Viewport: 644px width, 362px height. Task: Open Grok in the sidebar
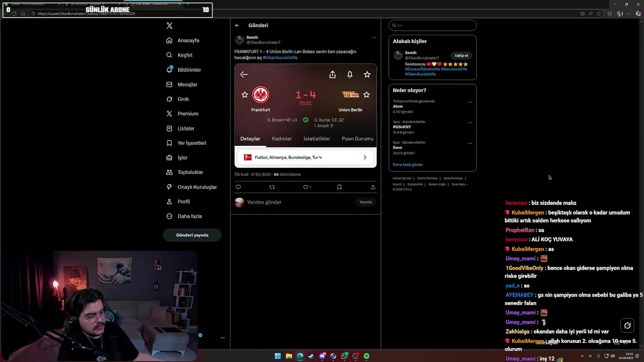tap(178, 99)
